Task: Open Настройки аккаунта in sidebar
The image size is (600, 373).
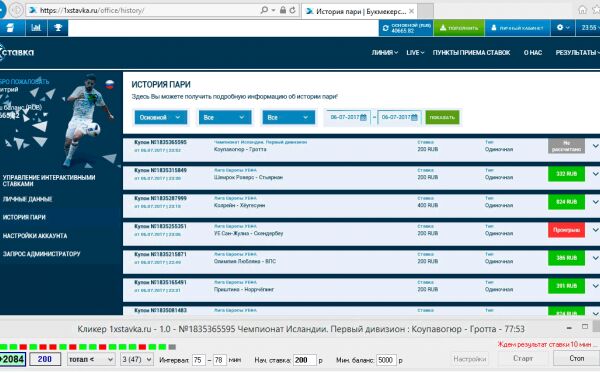Action: tap(35, 236)
